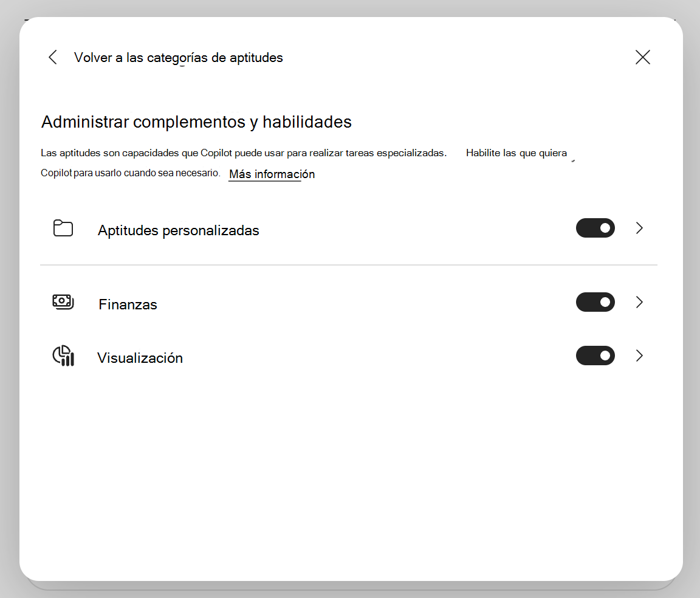Open the 'Más información' link

point(272,174)
